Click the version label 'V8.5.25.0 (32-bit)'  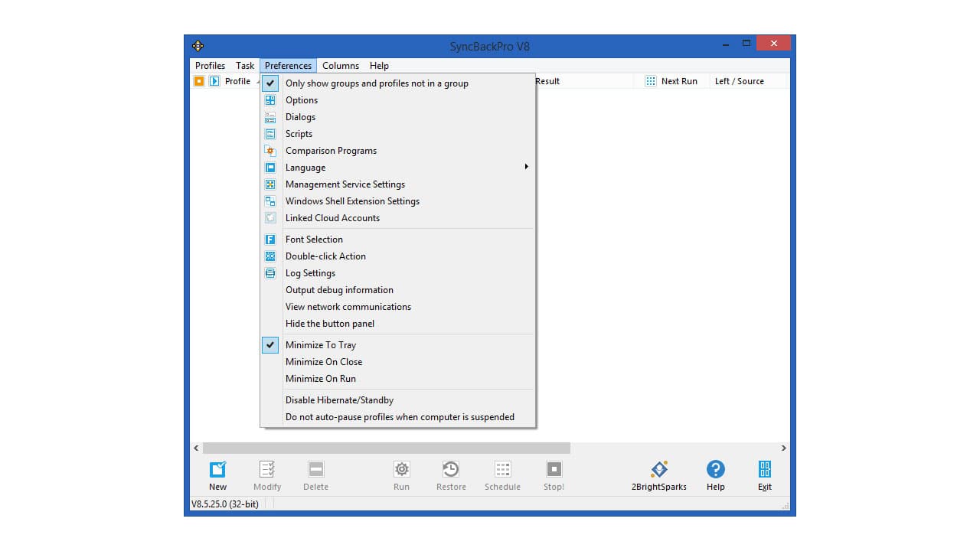[226, 504]
